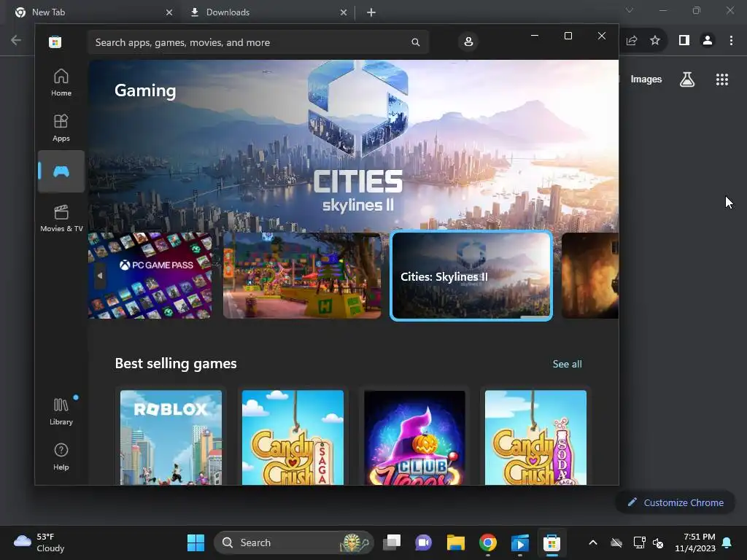Click the Images link in Chrome
The height and width of the screenshot is (560, 747).
click(646, 79)
